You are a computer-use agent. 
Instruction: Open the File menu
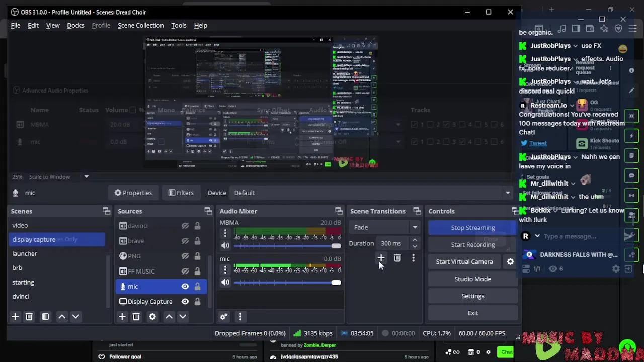pyautogui.click(x=16, y=25)
